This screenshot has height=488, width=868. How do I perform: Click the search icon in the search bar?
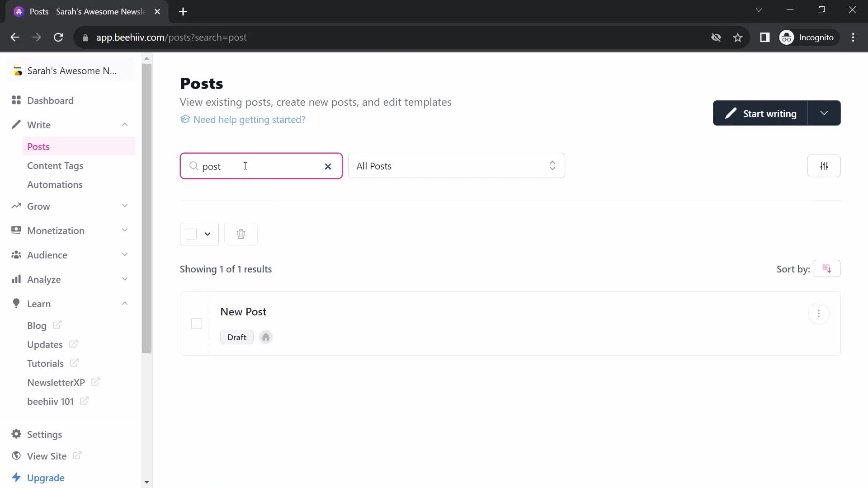click(194, 167)
